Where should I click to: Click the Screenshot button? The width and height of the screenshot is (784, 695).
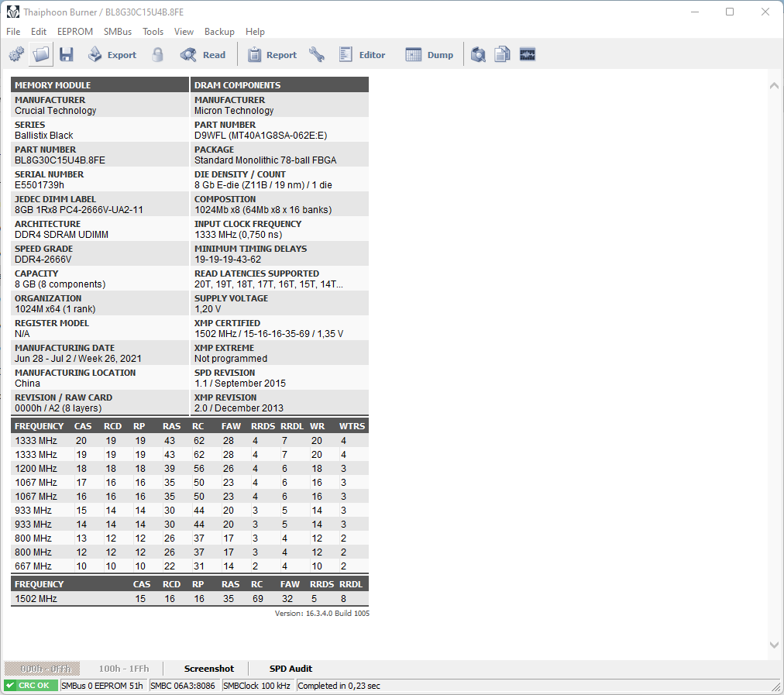point(209,669)
